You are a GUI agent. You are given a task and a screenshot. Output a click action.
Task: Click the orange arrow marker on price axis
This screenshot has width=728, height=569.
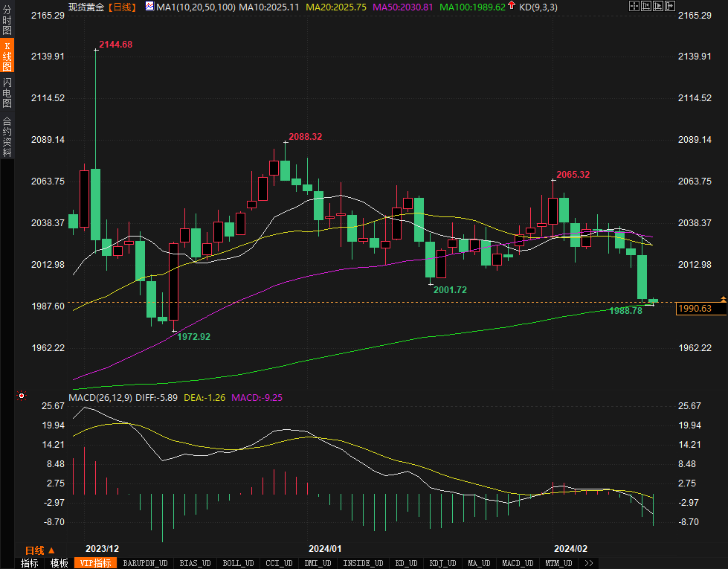723,298
